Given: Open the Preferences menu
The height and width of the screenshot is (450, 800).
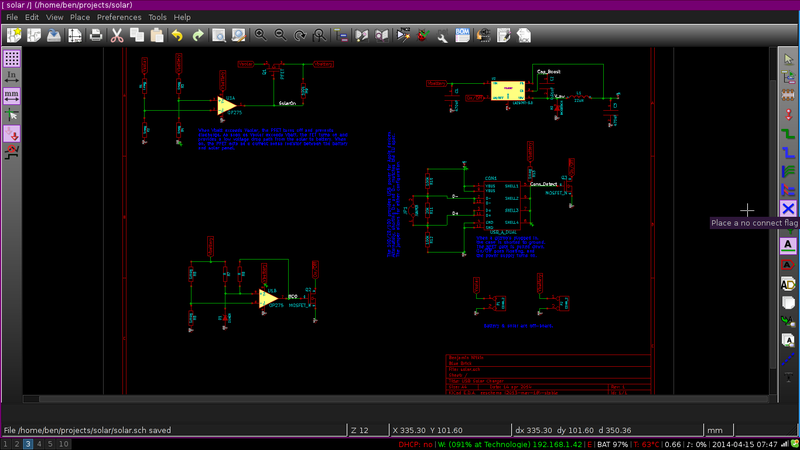Looking at the screenshot, I should tap(119, 17).
